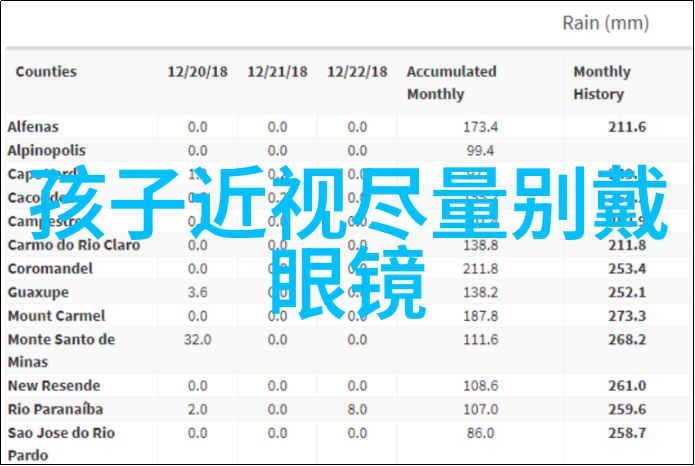This screenshot has width=695, height=466.
Task: Select the 12/22/18 column header
Action: 357,72
